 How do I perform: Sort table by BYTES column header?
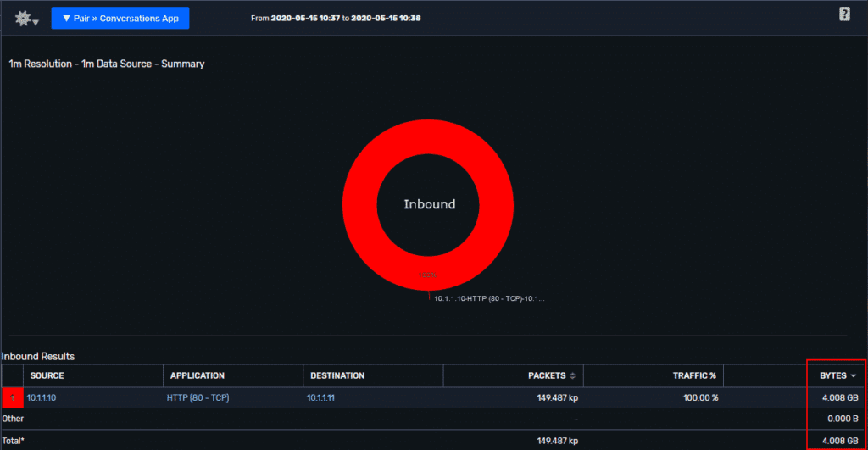(833, 375)
